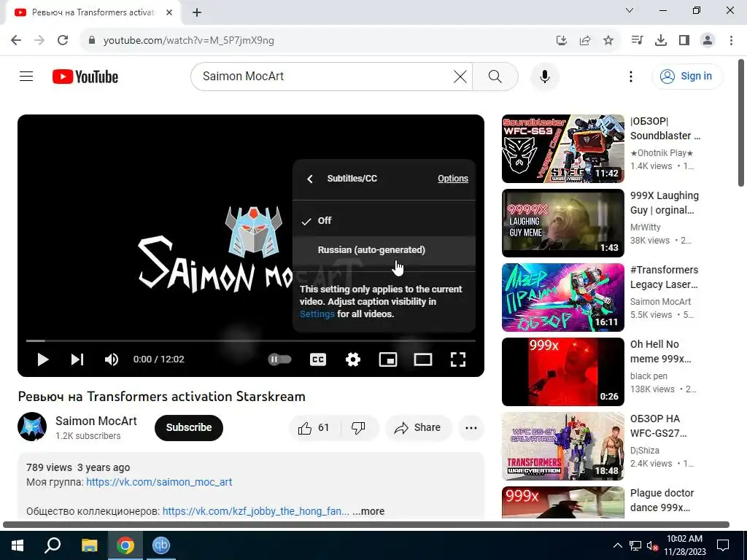The width and height of the screenshot is (747, 560).
Task: Open a new browser tab
Action: (197, 12)
